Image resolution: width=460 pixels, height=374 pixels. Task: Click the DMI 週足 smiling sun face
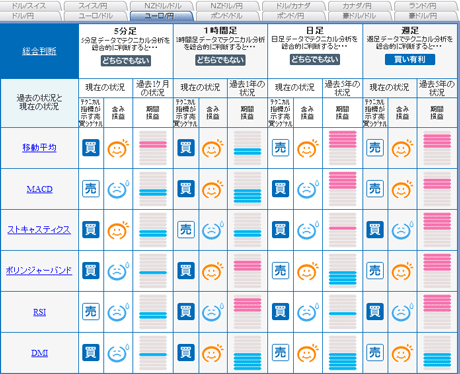[x=402, y=353]
